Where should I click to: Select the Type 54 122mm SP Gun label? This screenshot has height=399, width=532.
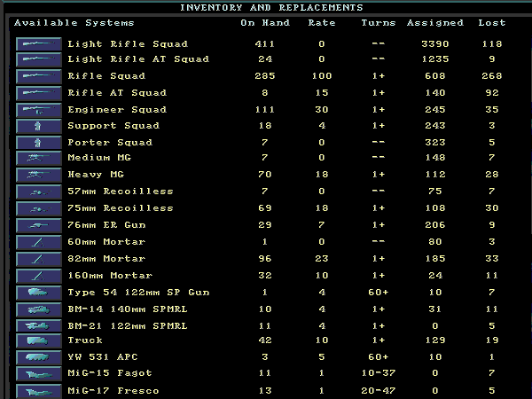pyautogui.click(x=138, y=293)
